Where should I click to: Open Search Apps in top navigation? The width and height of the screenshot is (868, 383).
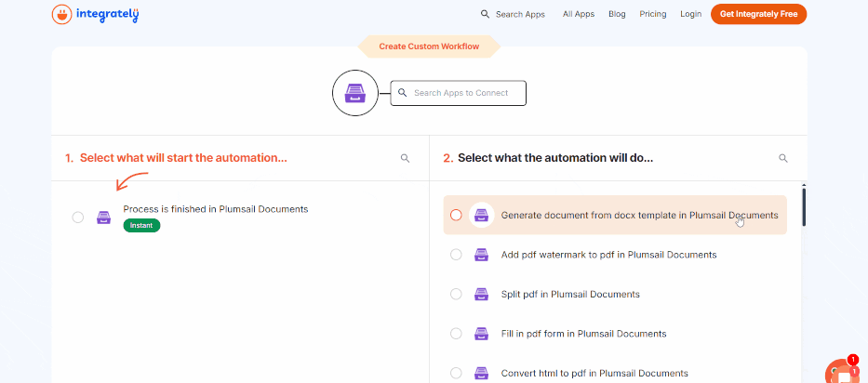click(520, 14)
